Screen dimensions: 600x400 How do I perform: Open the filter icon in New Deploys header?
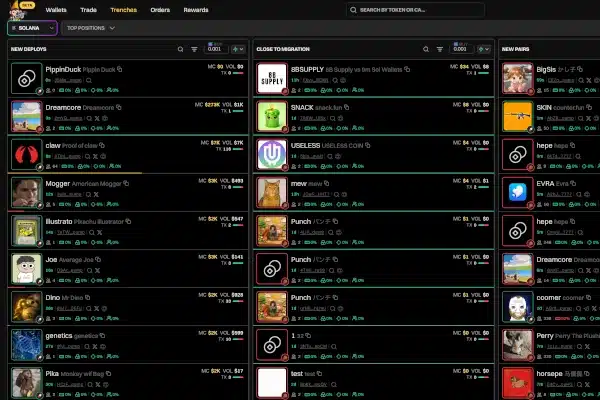coord(194,48)
